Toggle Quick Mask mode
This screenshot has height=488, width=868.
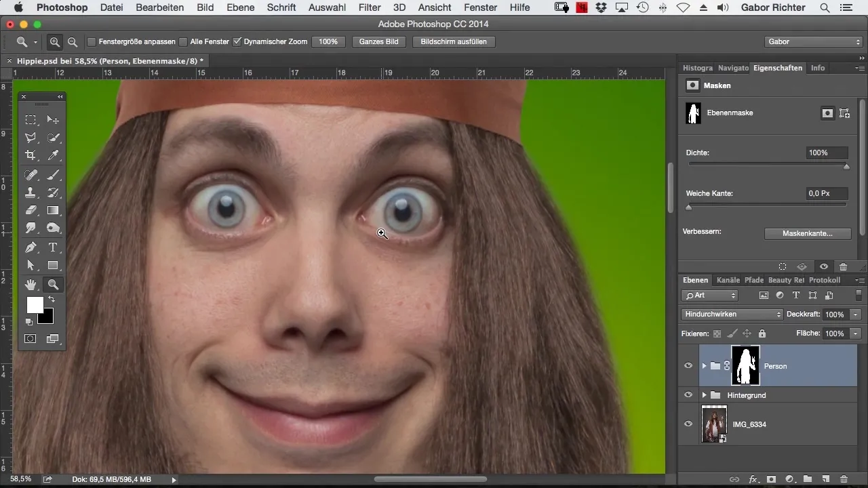(31, 338)
